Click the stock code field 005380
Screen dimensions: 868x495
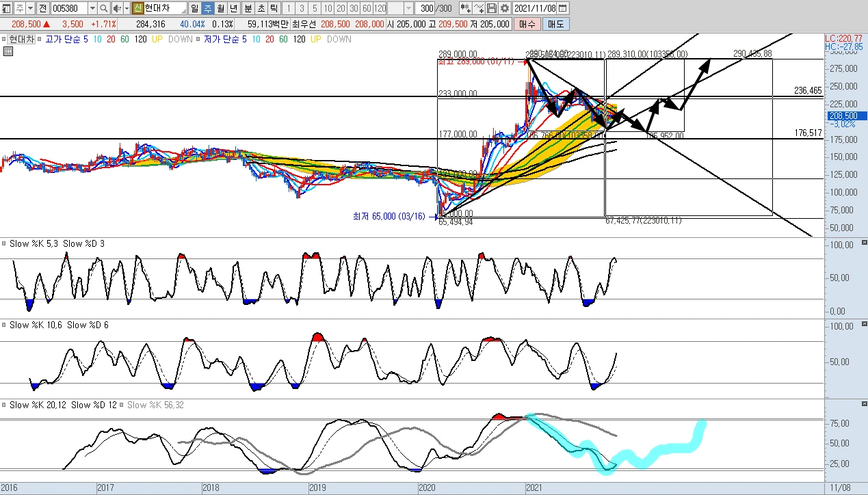[69, 8]
